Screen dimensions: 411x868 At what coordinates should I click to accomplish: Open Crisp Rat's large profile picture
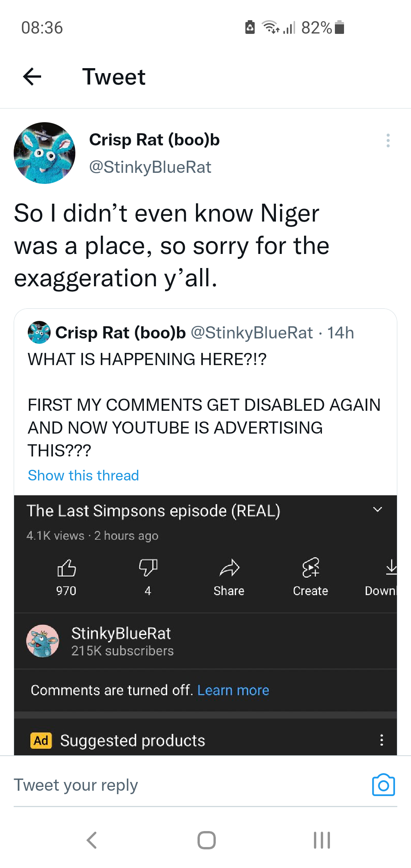click(x=45, y=153)
